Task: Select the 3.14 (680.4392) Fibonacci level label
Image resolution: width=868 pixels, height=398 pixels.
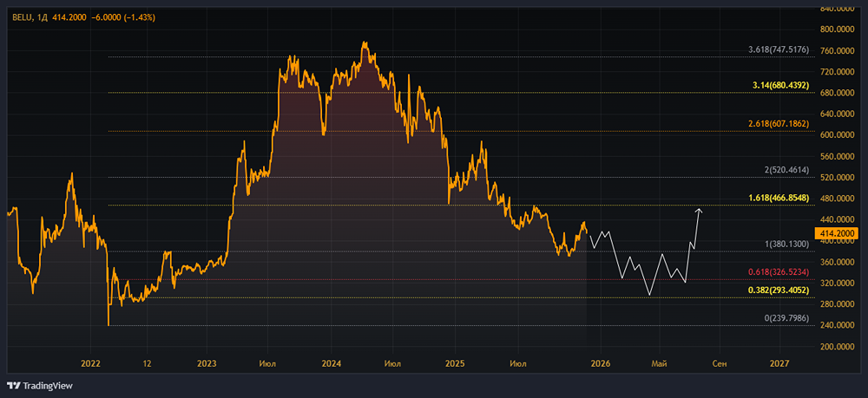Action: (x=781, y=86)
